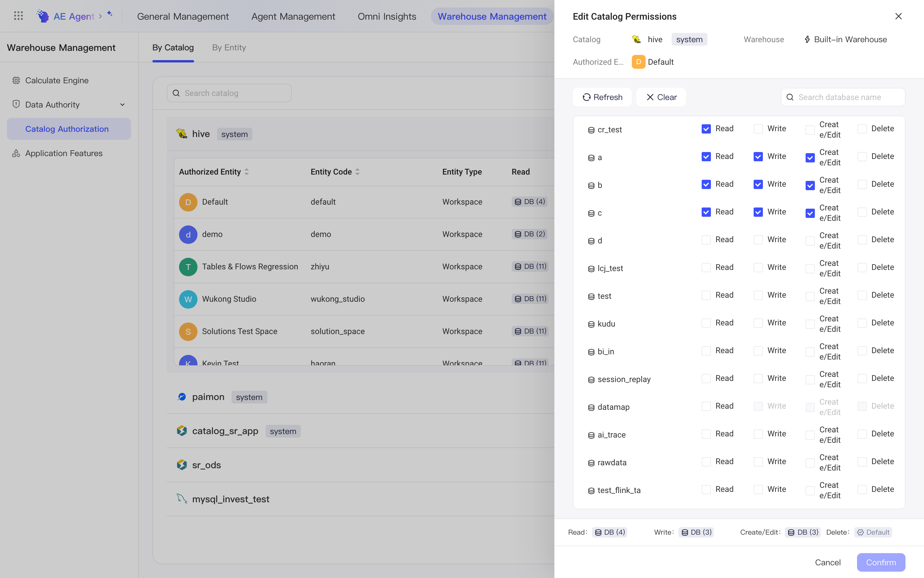Open the General Management tab

[x=183, y=16]
